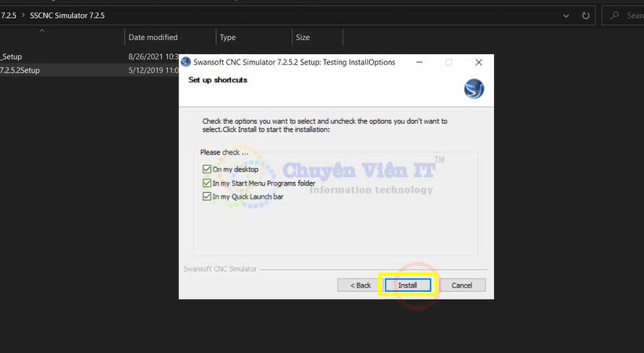Close the setup dialog with X
The width and height of the screenshot is (644, 353).
pos(478,62)
